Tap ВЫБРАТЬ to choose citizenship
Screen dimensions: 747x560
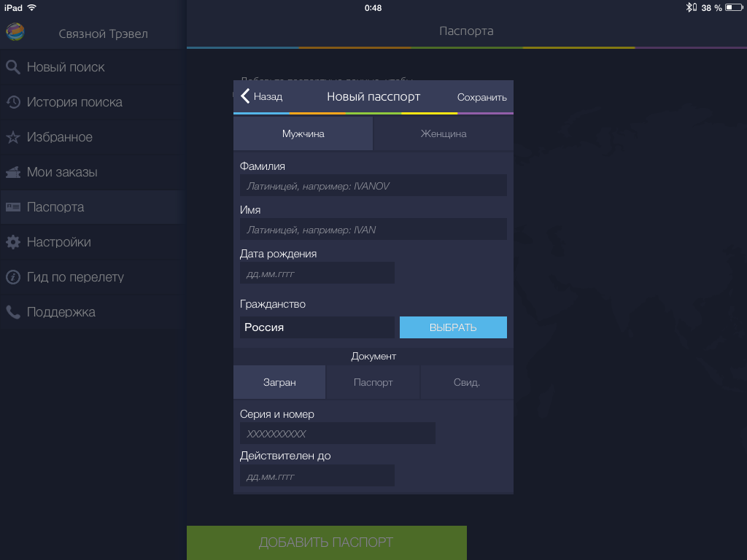(453, 327)
